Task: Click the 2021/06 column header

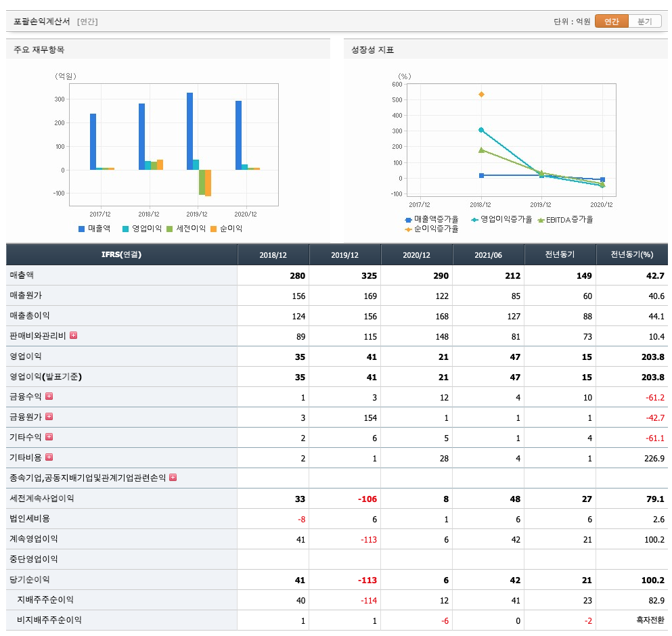Action: point(488,254)
